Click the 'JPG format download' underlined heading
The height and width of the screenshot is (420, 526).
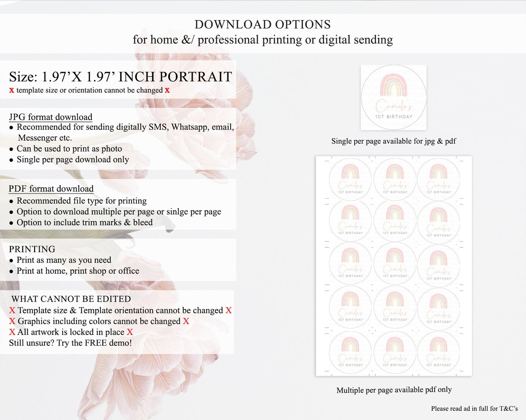point(51,117)
